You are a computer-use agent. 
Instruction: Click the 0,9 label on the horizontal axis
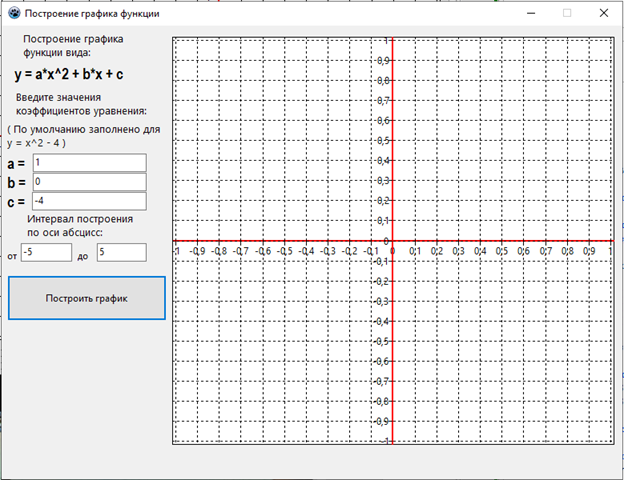[589, 251]
